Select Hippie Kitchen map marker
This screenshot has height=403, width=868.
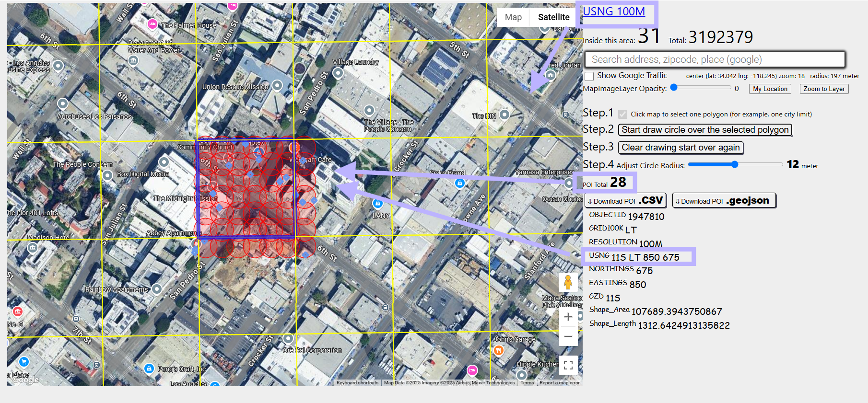click(x=522, y=375)
